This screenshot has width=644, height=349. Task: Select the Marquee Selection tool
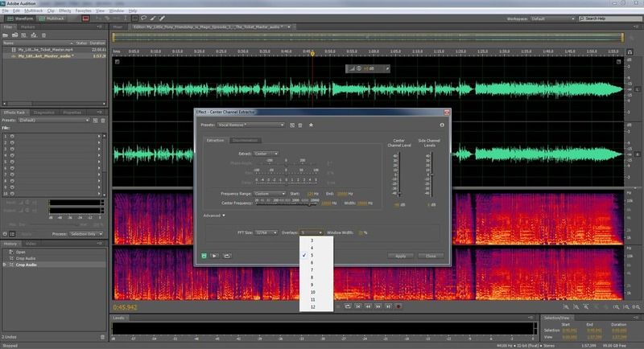134,18
